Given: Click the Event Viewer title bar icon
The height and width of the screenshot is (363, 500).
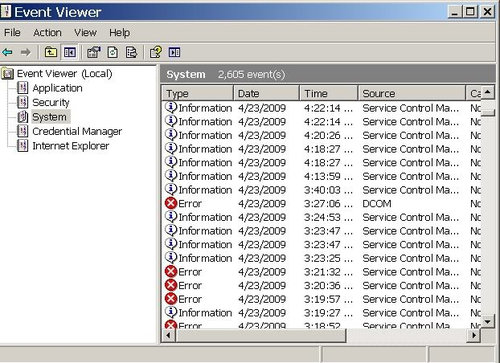Looking at the screenshot, I should click(x=6, y=11).
